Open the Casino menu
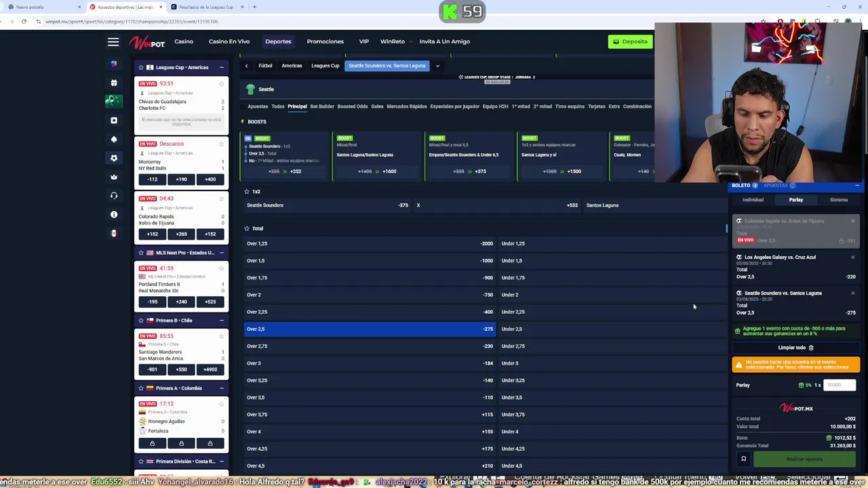Viewport: 868px width, 488px height. [x=184, y=41]
